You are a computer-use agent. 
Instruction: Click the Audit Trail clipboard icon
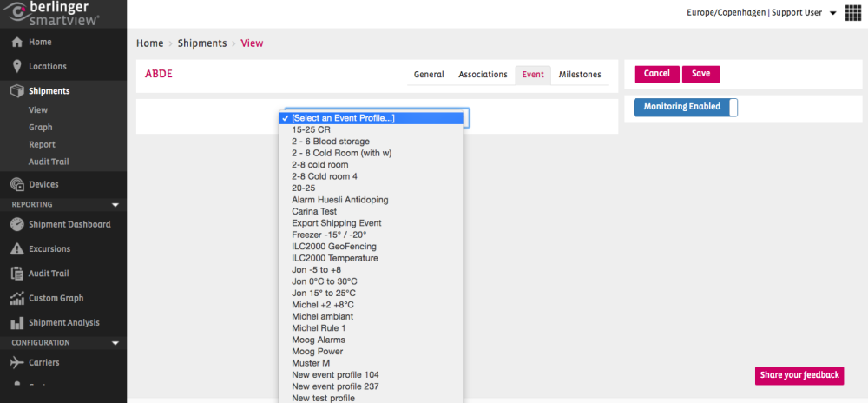point(17,273)
